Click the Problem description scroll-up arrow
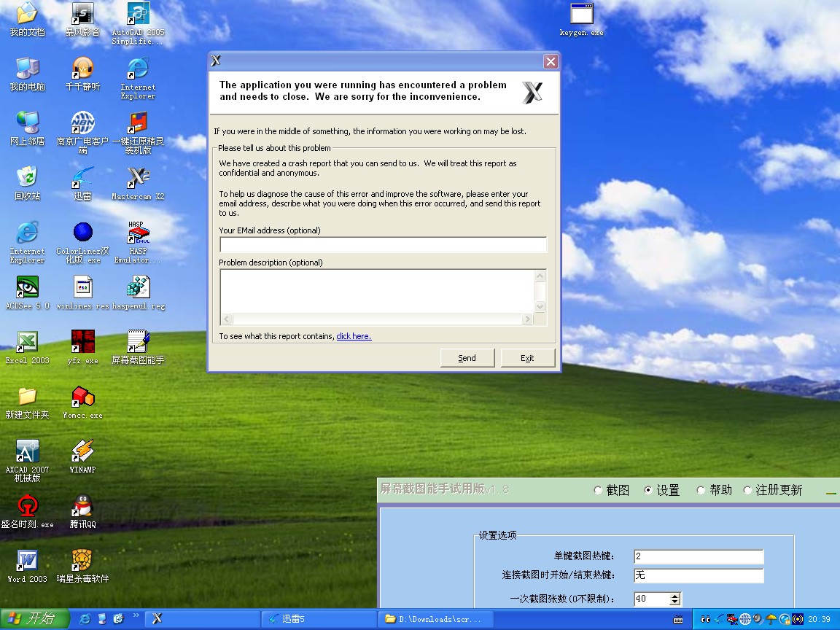 [540, 276]
